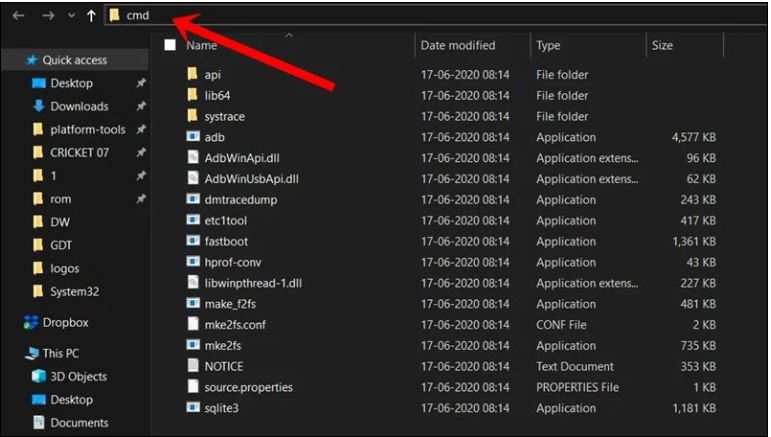Select dmtracedump application icon

(193, 199)
